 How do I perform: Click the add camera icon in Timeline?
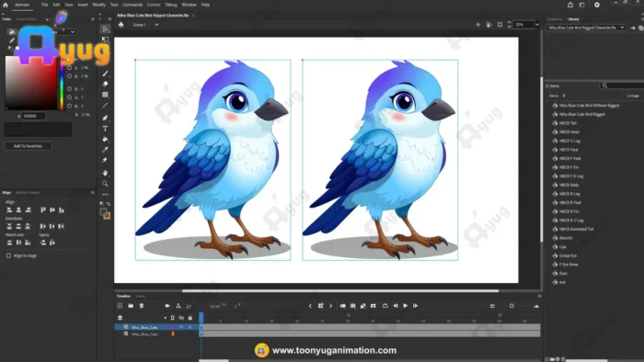[x=167, y=306]
